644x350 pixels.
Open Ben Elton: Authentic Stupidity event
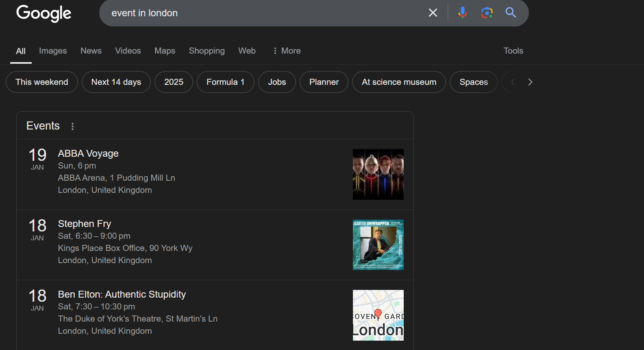tap(122, 294)
